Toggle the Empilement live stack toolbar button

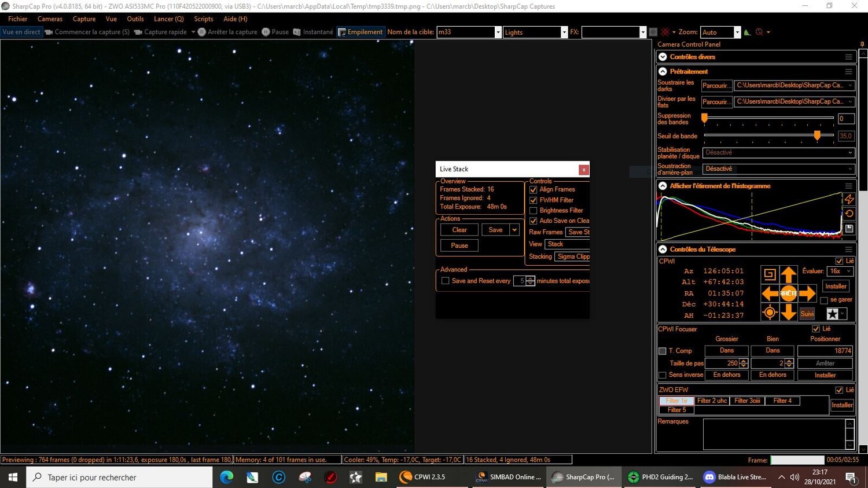(360, 32)
